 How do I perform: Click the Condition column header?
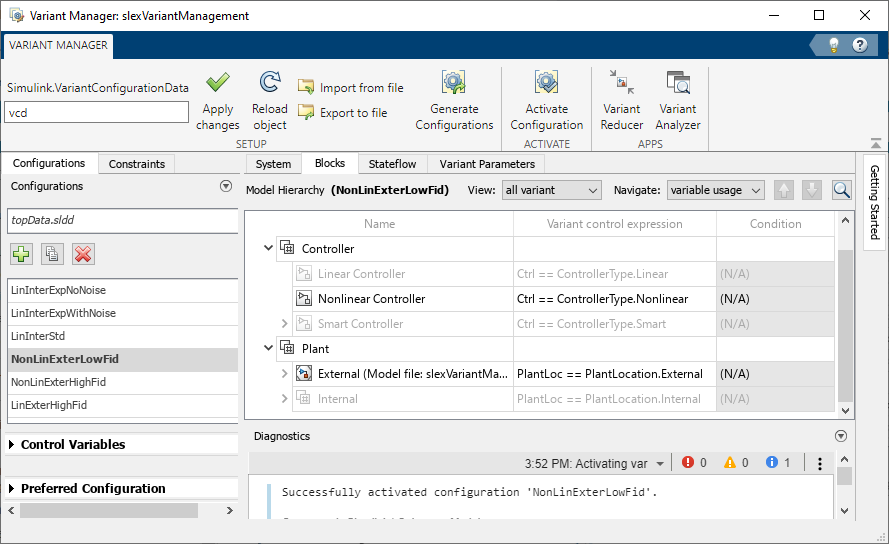click(x=775, y=223)
